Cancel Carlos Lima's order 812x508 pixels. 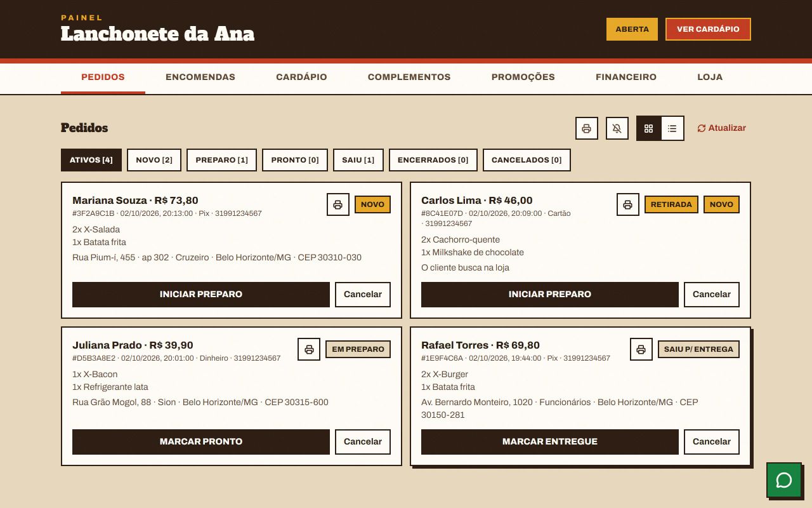click(712, 295)
